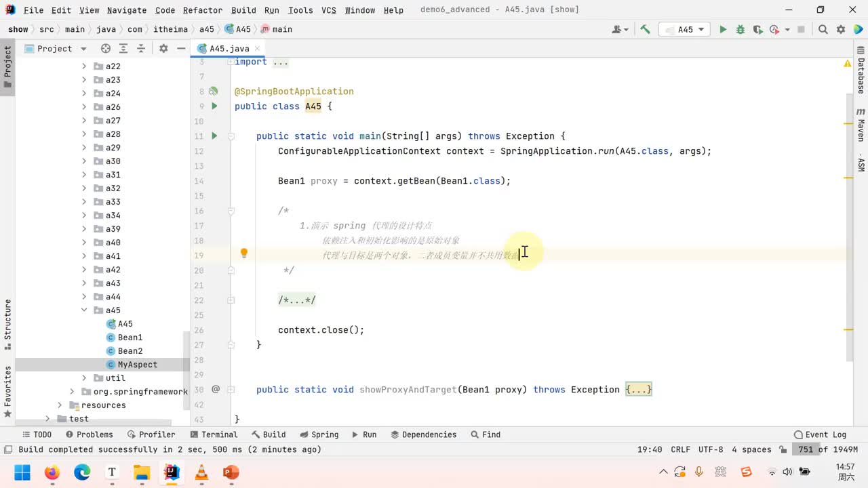
Task: Collapse the a45 package folder
Action: pos(84,310)
